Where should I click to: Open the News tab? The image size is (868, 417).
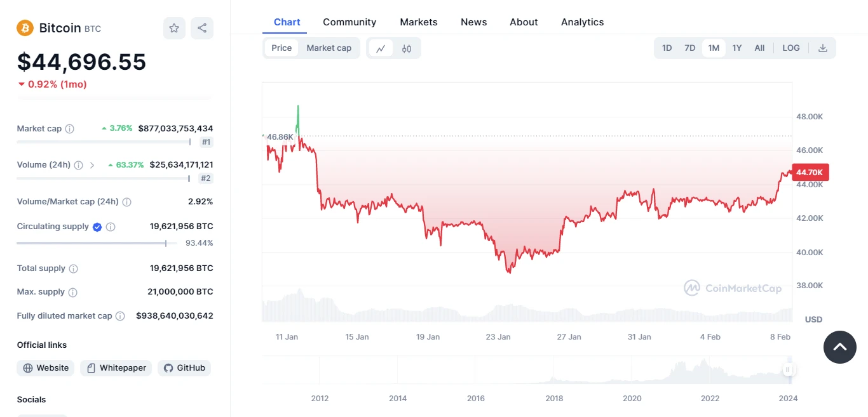coord(474,22)
